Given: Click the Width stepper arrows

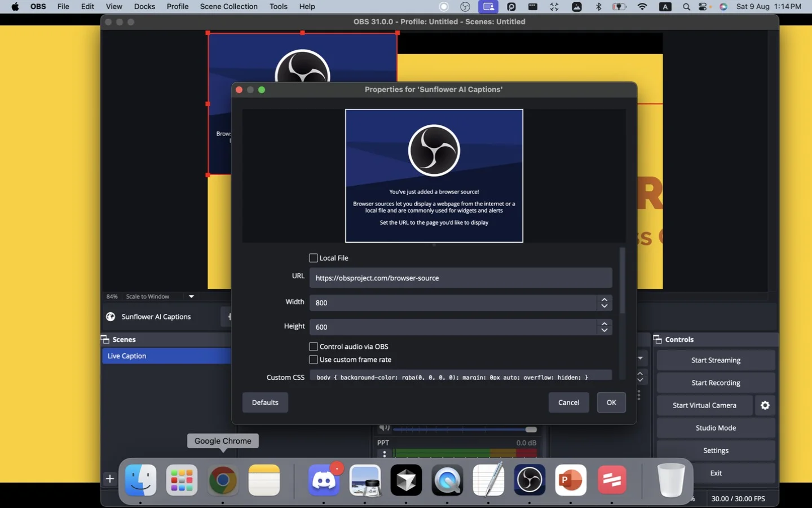Looking at the screenshot, I should pos(604,303).
